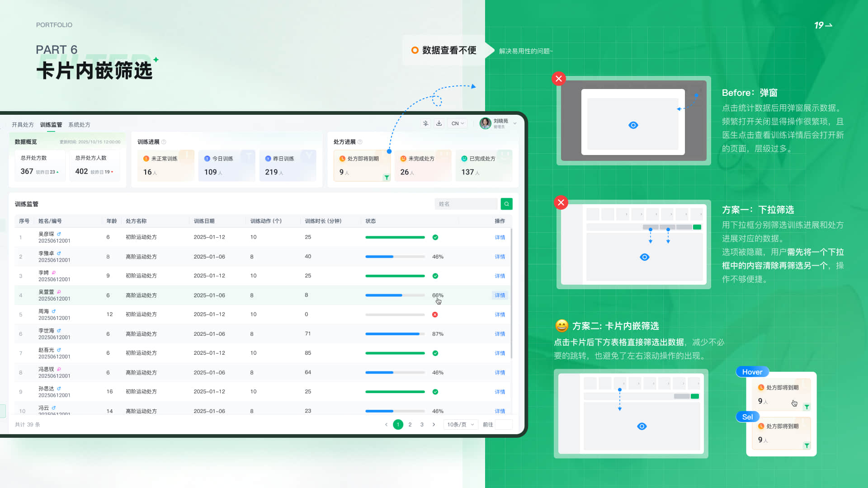Go to next page arrow
This screenshot has height=488, width=868.
434,425
